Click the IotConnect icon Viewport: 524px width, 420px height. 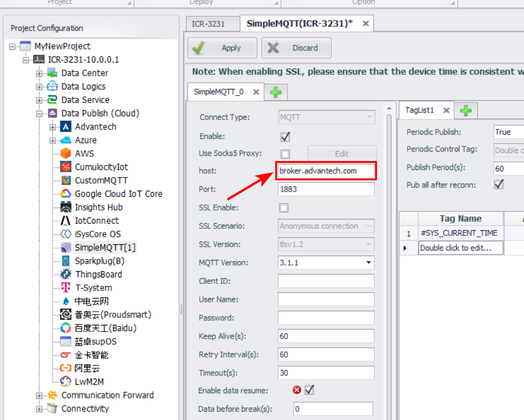66,221
